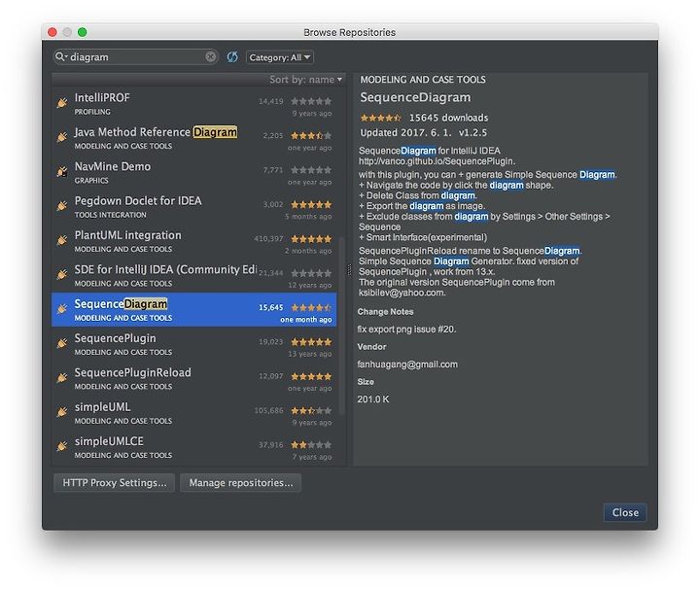Click the search magnifier icon
The image size is (700, 590).
(x=60, y=56)
